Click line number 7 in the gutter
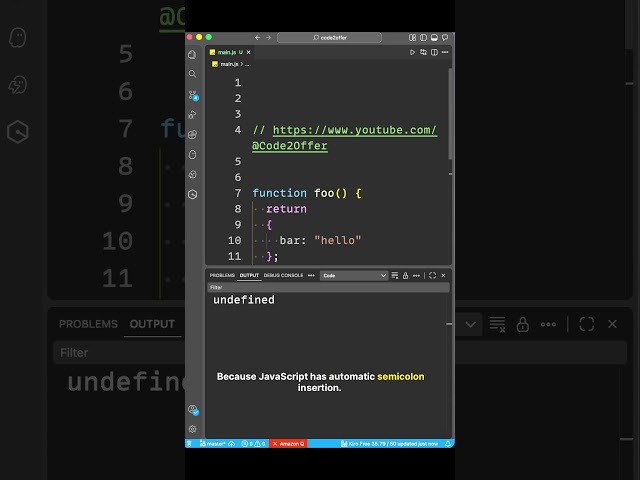Screen dimensions: 640x480 pyautogui.click(x=238, y=193)
